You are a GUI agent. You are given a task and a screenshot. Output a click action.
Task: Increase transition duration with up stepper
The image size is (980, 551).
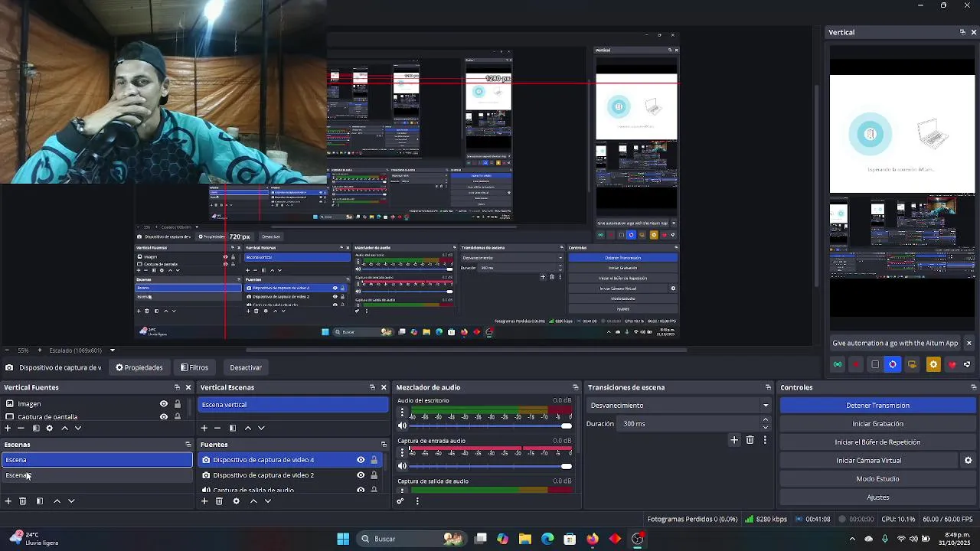[765, 420]
